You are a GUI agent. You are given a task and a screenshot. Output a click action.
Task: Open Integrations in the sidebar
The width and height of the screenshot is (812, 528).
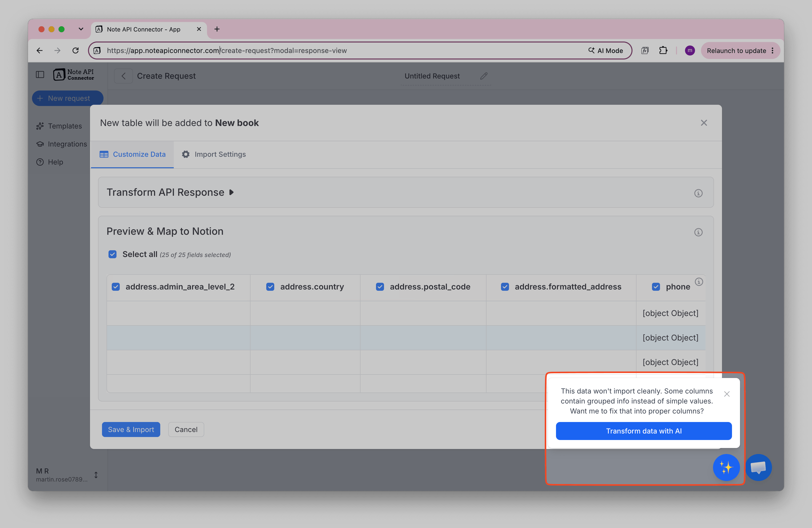[x=62, y=144]
